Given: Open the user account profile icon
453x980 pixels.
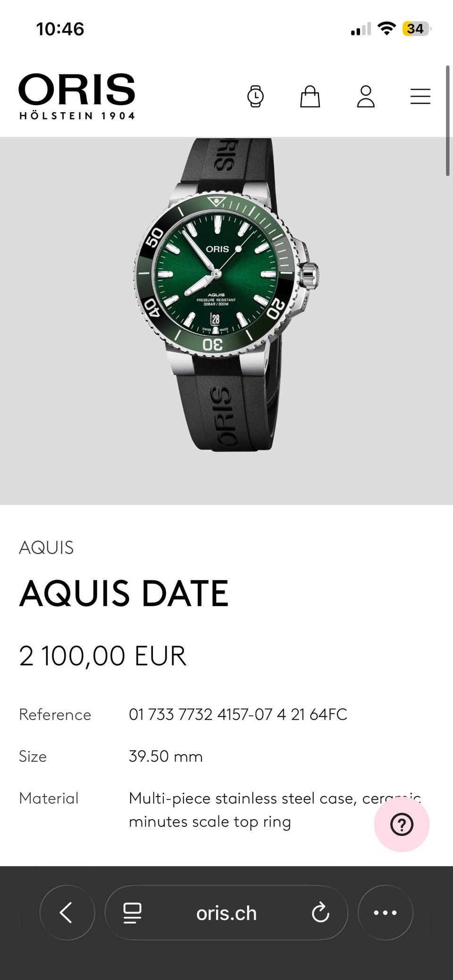Looking at the screenshot, I should tap(366, 96).
